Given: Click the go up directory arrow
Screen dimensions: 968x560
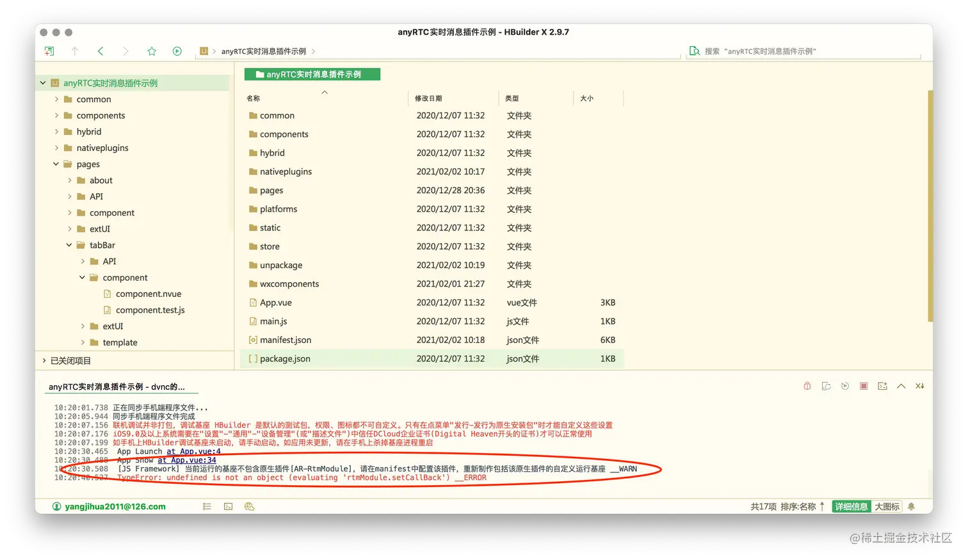Looking at the screenshot, I should 75,51.
